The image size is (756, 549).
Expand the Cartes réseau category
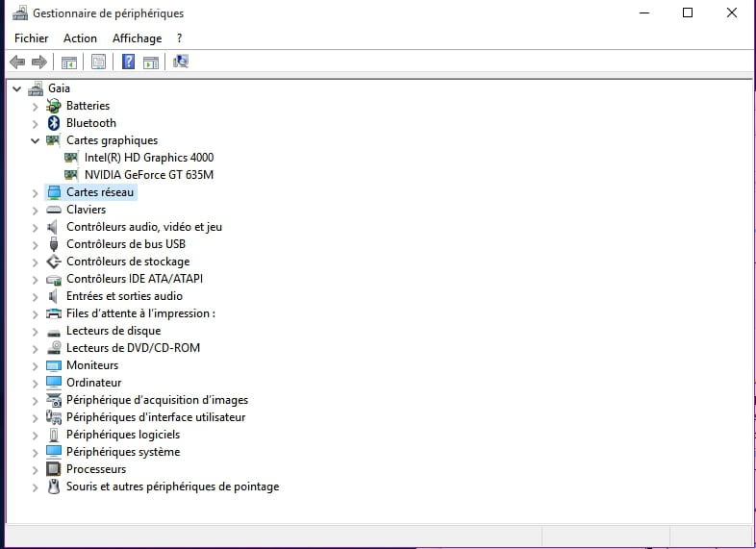tap(35, 193)
